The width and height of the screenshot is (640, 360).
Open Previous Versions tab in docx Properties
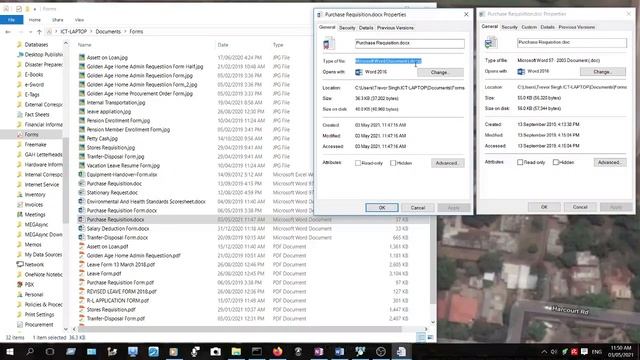395,28
